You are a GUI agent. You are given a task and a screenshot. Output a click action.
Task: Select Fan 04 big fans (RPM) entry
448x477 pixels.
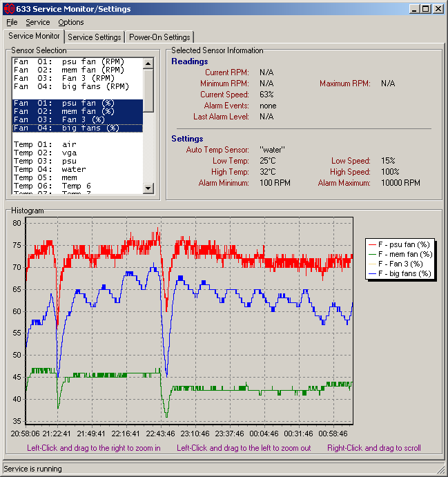point(71,86)
